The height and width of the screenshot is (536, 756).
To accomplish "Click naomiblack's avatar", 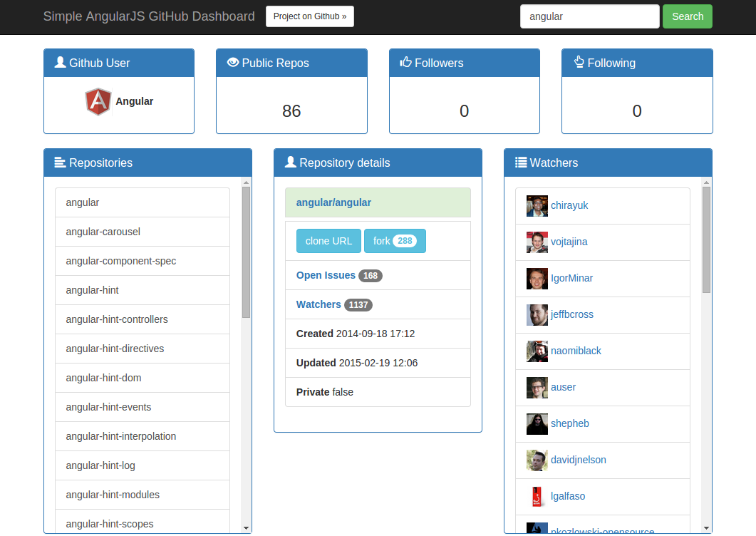I will [x=537, y=351].
